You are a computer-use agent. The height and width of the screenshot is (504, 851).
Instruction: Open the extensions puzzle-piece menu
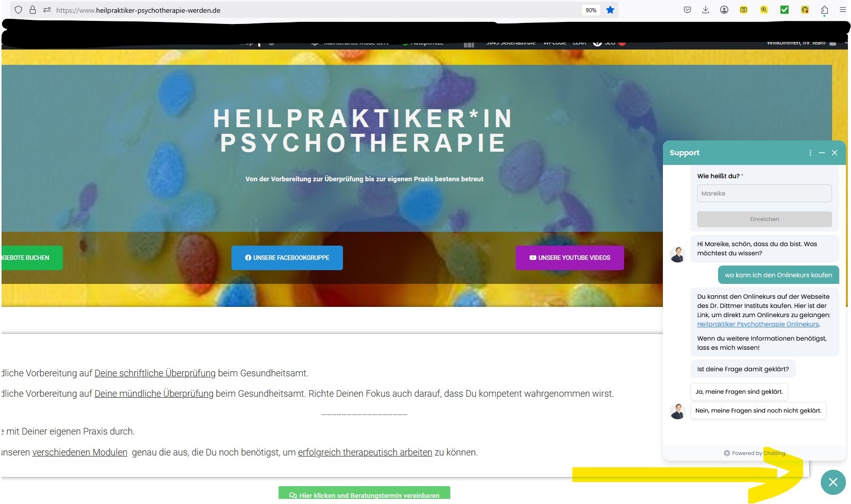[824, 10]
